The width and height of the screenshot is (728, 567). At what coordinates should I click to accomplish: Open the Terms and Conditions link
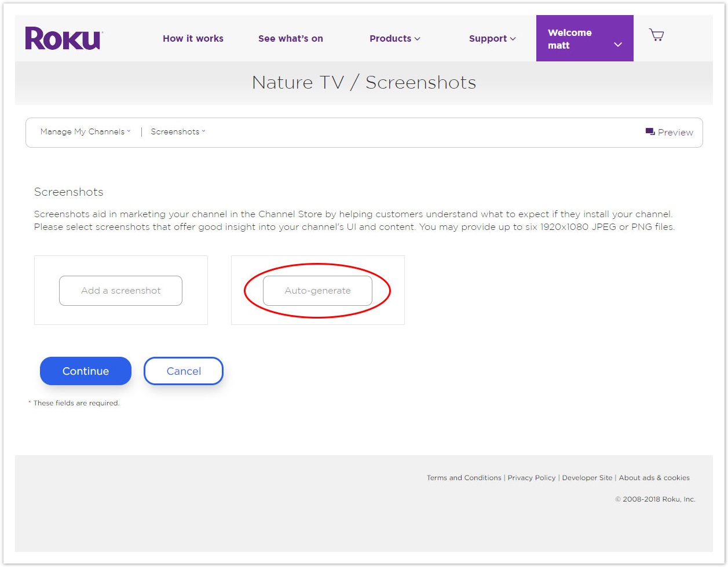click(464, 478)
